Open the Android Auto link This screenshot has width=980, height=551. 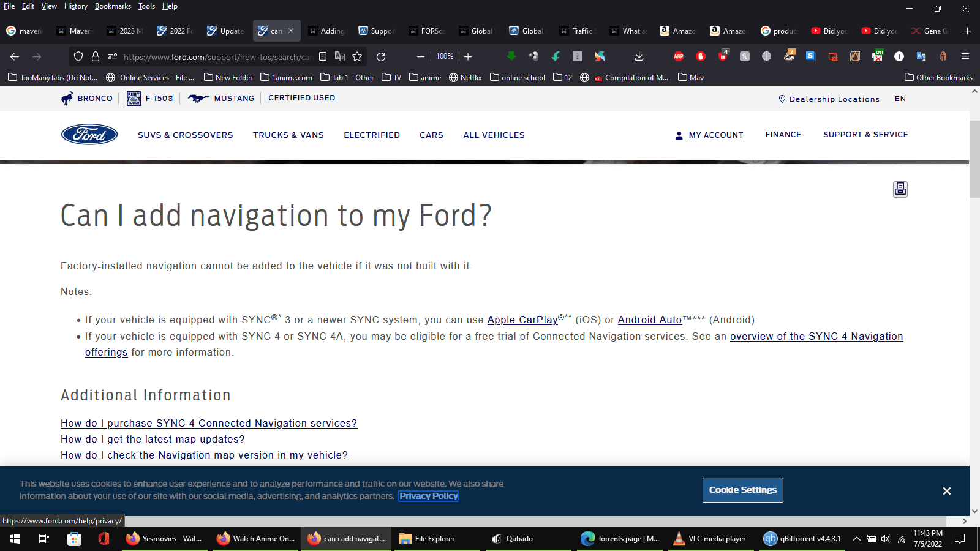click(650, 320)
